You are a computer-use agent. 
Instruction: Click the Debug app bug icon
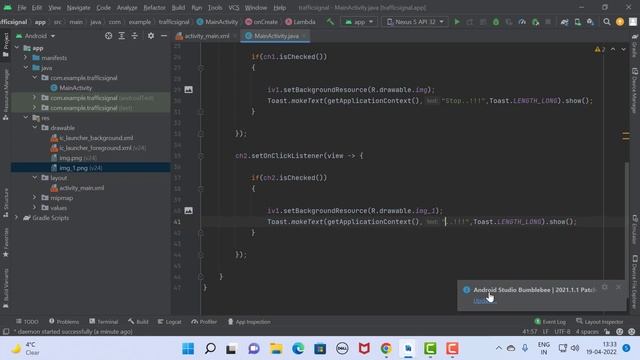pyautogui.click(x=496, y=22)
